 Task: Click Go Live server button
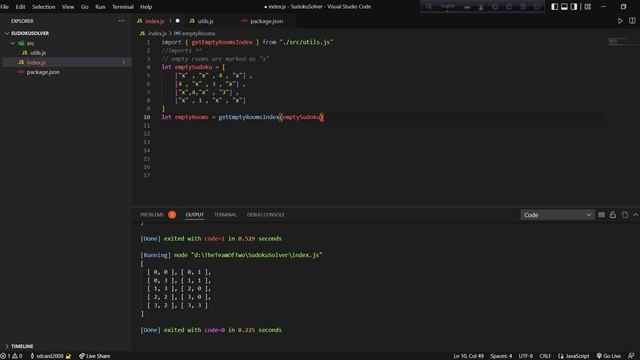(609, 356)
